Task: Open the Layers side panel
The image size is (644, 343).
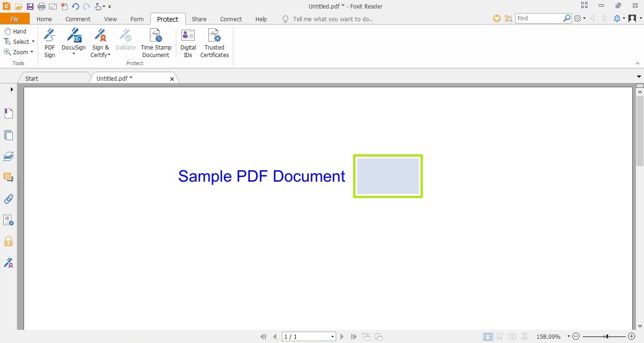Action: click(8, 156)
